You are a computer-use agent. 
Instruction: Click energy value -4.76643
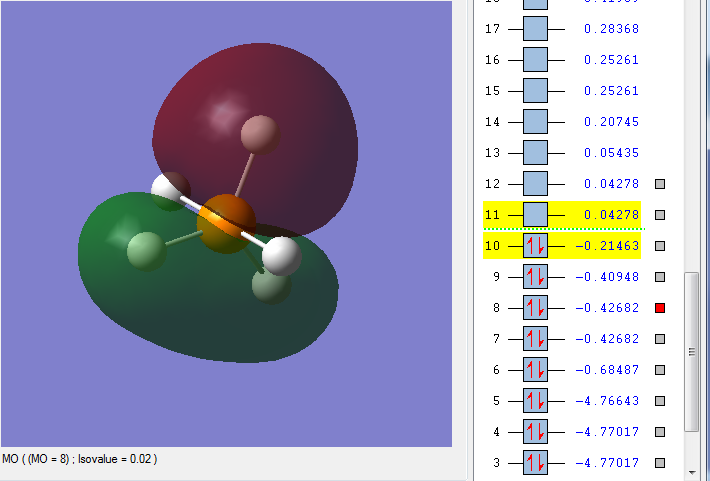pos(607,401)
